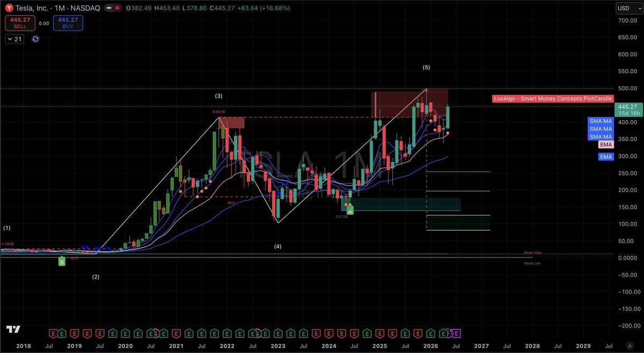Image resolution: width=644 pixels, height=353 pixels.
Task: Select the (4) Elliott wave label
Action: click(278, 246)
